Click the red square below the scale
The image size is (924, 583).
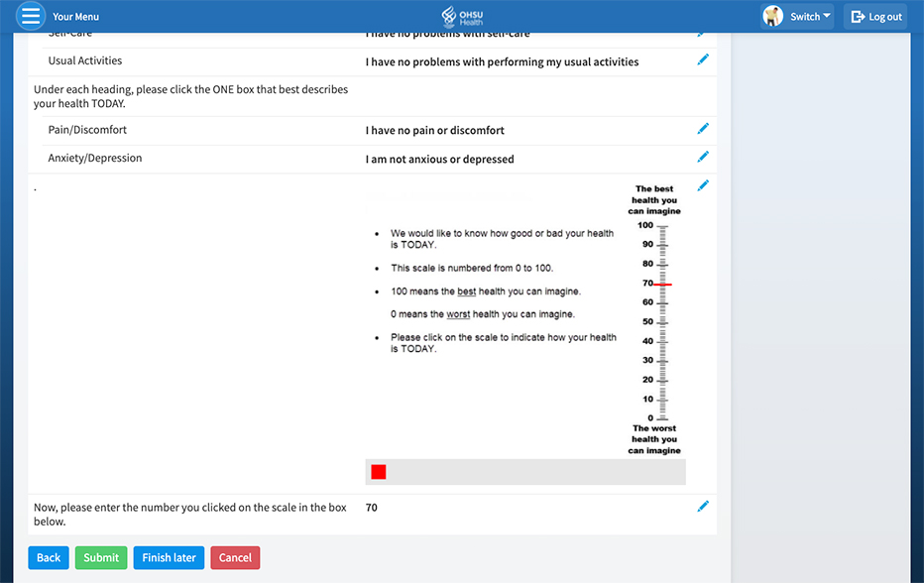(379, 472)
